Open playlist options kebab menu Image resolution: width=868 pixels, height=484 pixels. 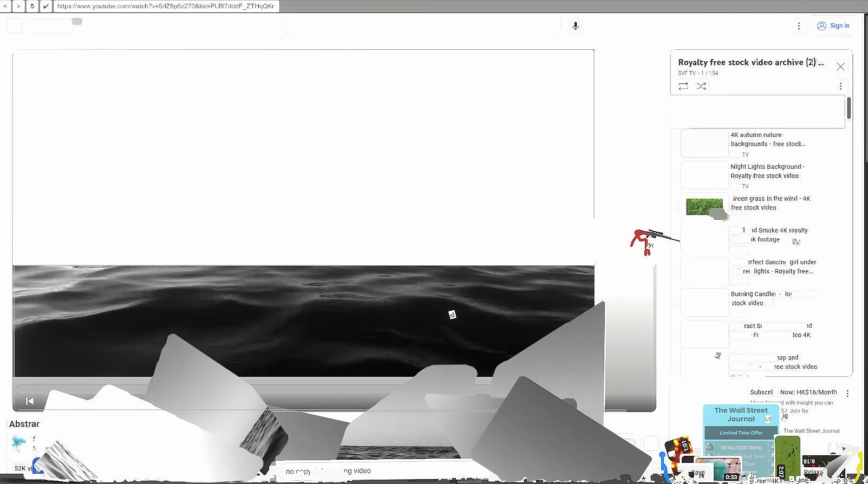(x=840, y=86)
